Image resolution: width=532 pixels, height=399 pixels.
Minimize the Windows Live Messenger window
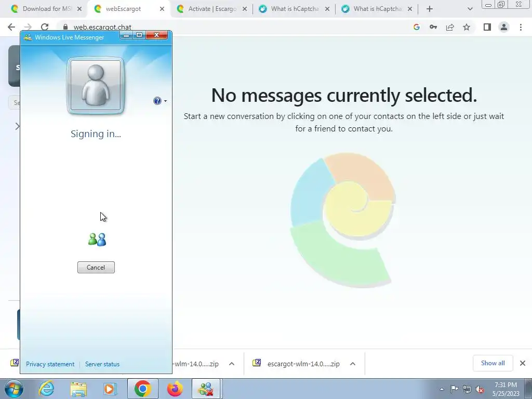click(x=126, y=35)
